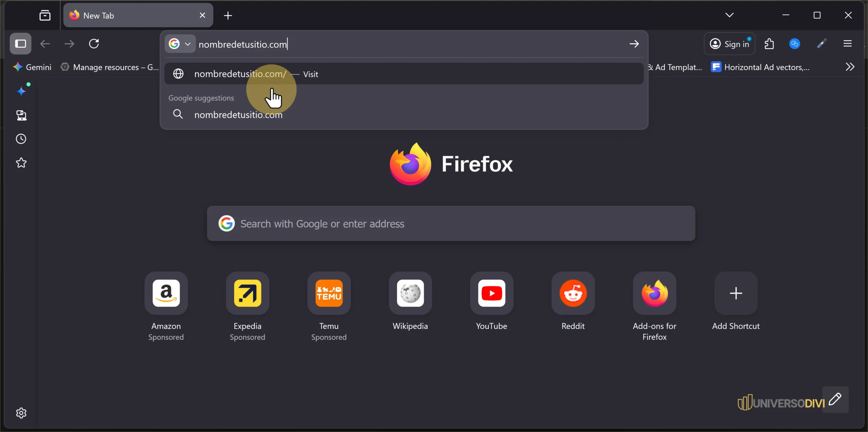The height and width of the screenshot is (432, 868).
Task: Click the Firefox logo on new tab page
Action: point(451,164)
